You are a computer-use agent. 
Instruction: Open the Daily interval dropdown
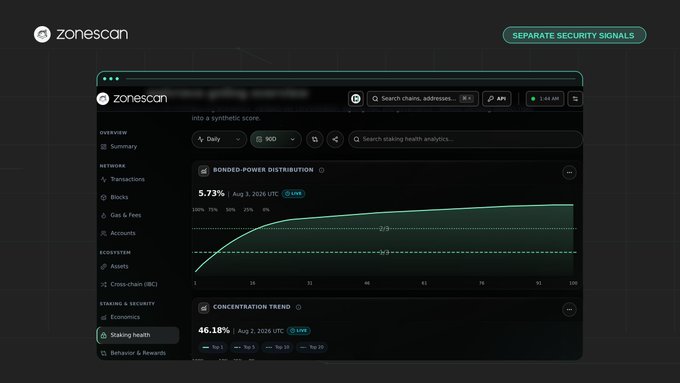219,139
